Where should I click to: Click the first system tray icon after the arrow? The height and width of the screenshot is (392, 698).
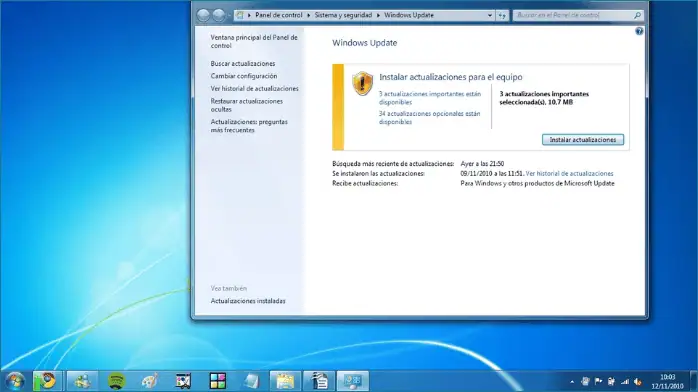point(585,381)
